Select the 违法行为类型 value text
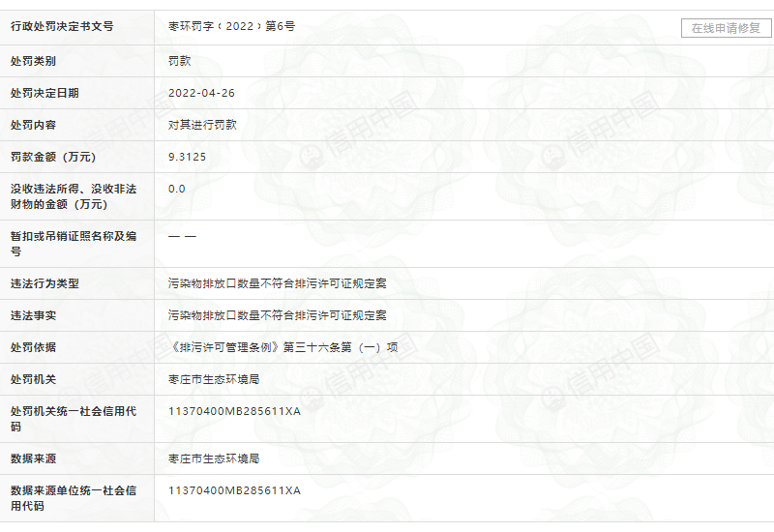This screenshot has height=532, width=774. tap(278, 283)
